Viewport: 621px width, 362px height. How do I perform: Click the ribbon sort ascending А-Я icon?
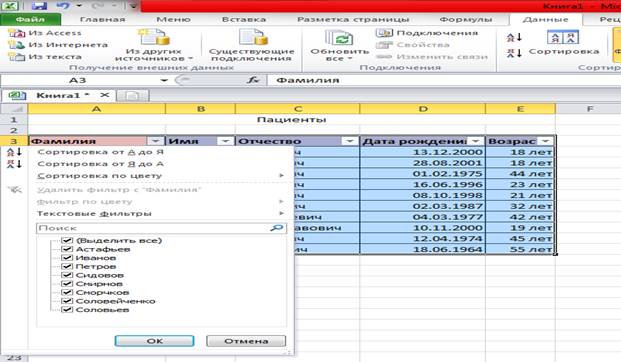click(514, 38)
